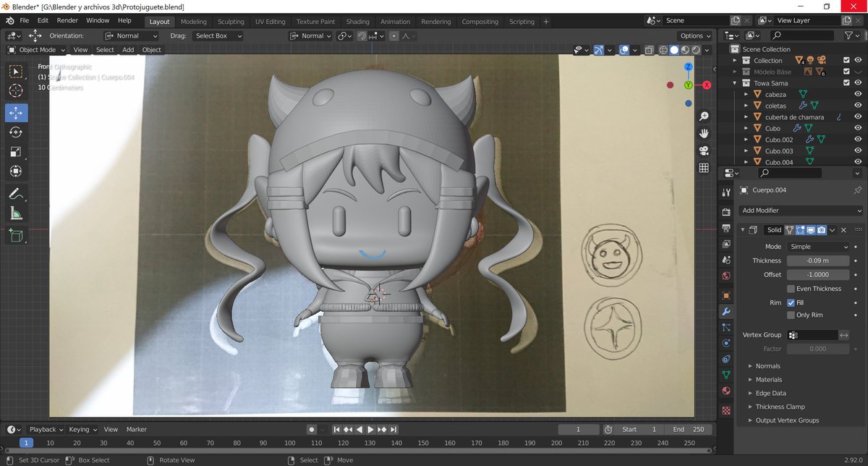Select the Measure tool
The width and height of the screenshot is (868, 466).
(x=16, y=213)
